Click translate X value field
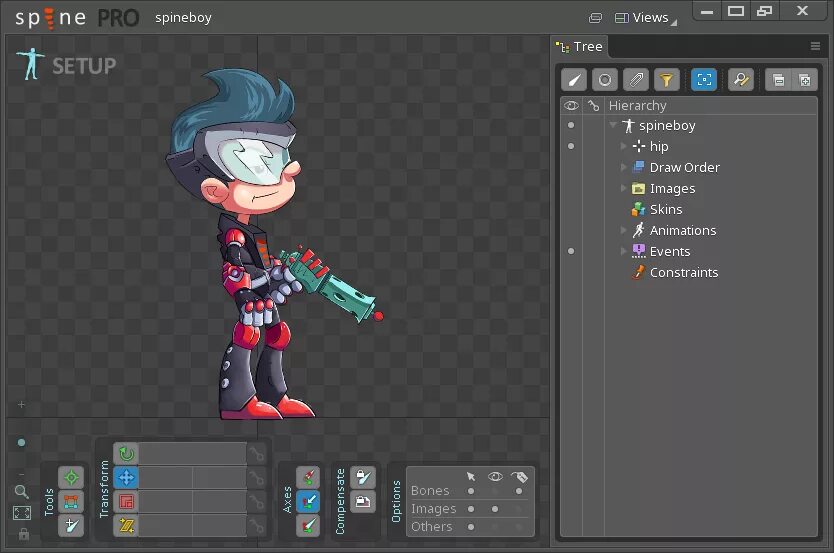This screenshot has height=553, width=834. pyautogui.click(x=165, y=477)
